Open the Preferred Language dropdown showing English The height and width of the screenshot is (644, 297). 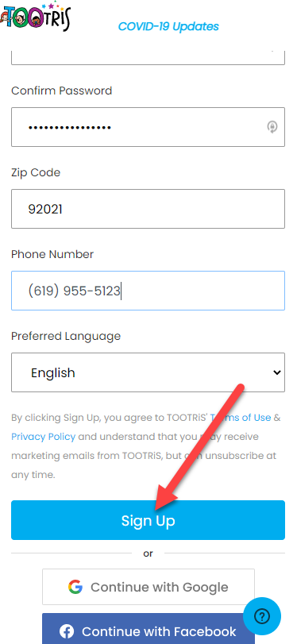[x=148, y=372]
